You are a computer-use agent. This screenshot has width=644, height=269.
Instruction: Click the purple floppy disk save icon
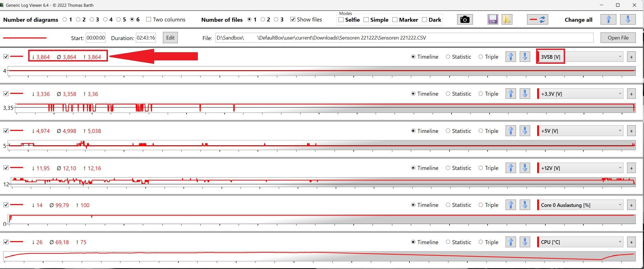(x=493, y=19)
